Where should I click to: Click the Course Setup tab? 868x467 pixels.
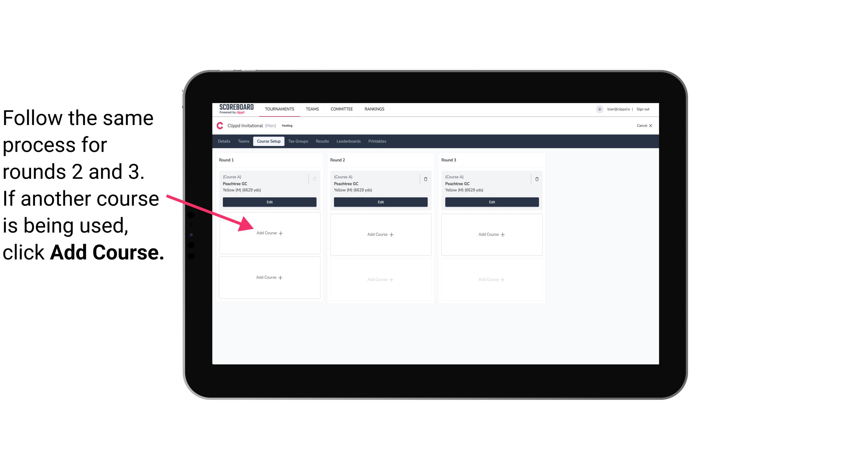coord(268,141)
